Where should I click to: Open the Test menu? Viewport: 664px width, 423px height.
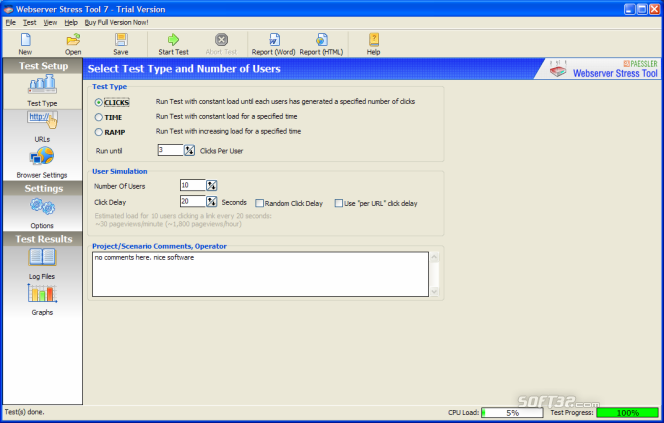(x=30, y=22)
